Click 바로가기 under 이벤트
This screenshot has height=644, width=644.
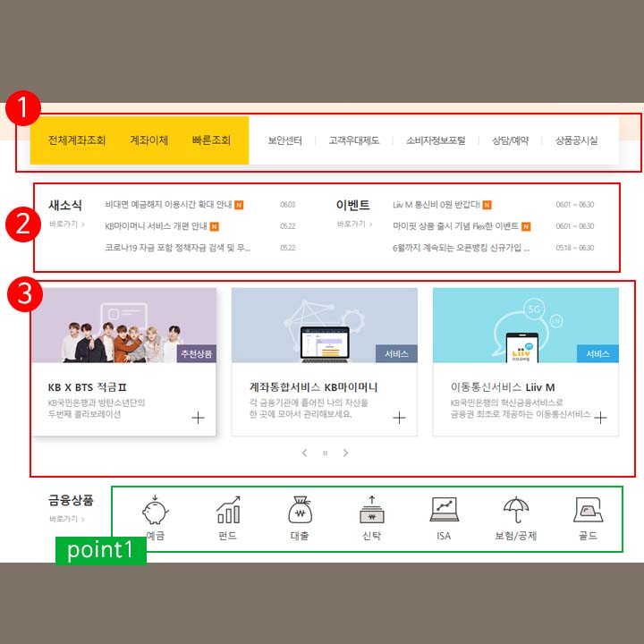354,225
